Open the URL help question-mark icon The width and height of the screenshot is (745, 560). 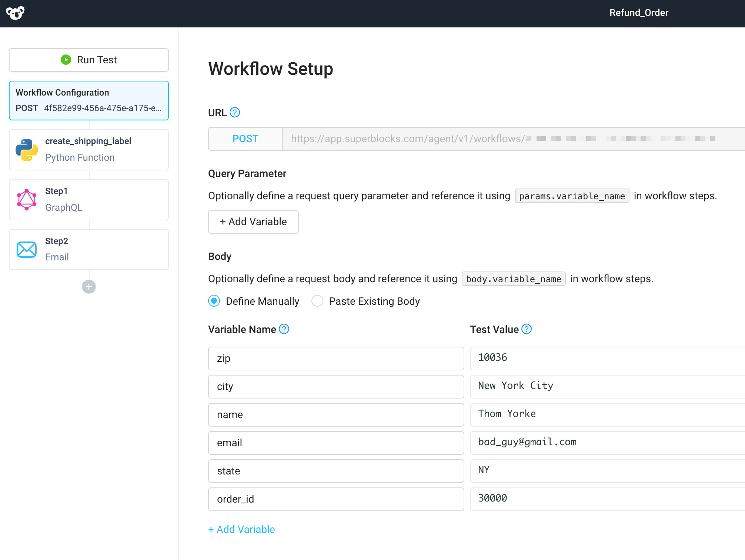(x=235, y=112)
